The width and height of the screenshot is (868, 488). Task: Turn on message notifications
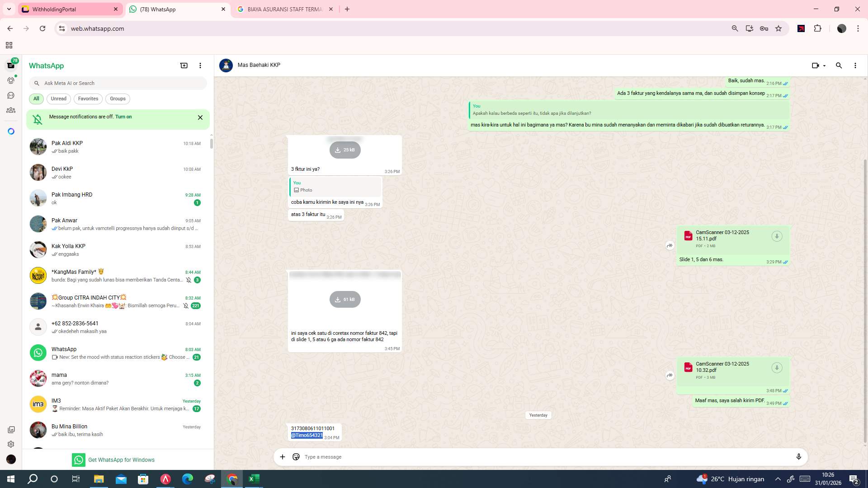point(124,117)
